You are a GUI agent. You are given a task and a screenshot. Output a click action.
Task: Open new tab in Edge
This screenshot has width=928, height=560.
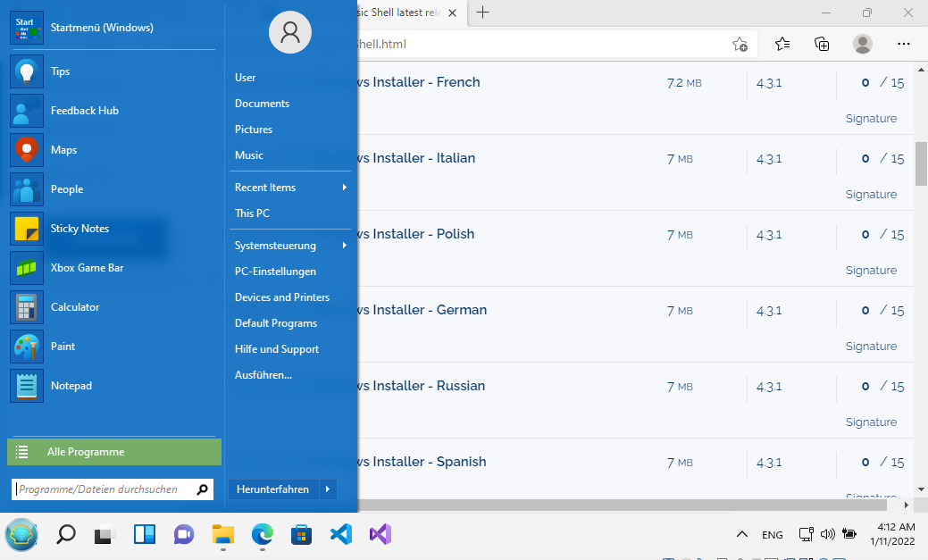[x=483, y=13]
